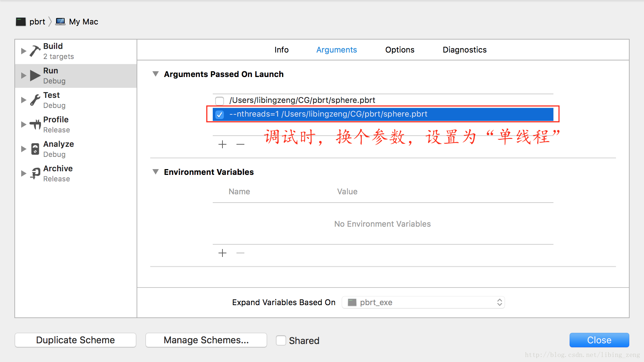Expand the Analyze action disclosure triangle
The width and height of the screenshot is (644, 362).
click(x=24, y=149)
